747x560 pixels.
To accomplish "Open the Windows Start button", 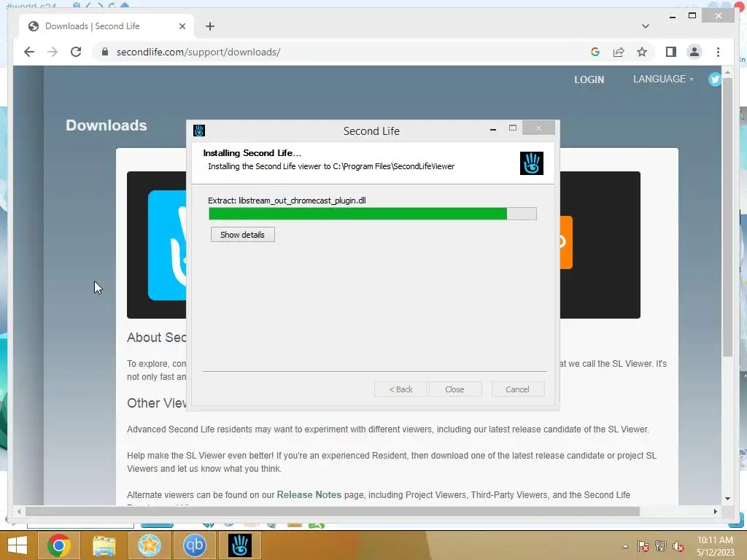I will 18,545.
